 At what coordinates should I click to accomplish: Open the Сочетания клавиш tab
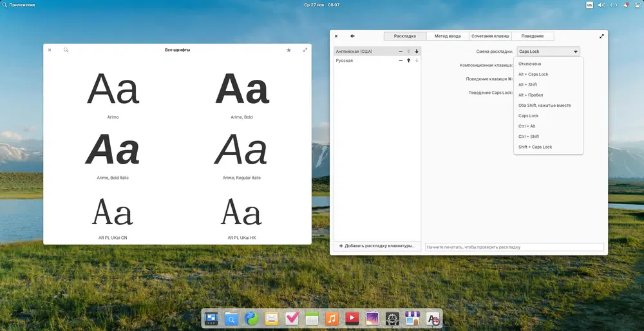(x=490, y=36)
